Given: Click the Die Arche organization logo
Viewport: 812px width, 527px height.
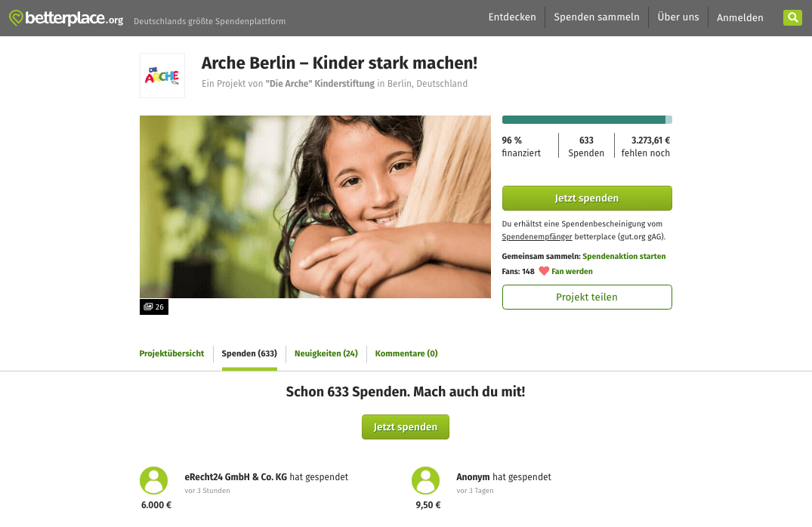Looking at the screenshot, I should [162, 76].
